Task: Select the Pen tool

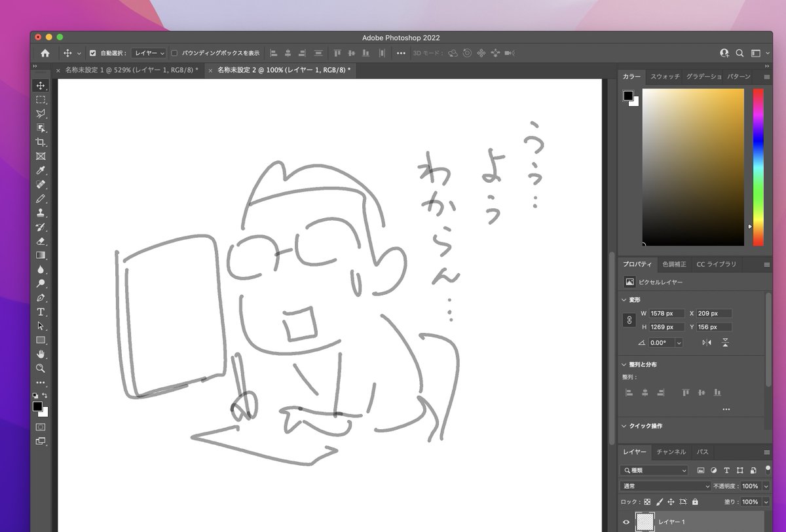Action: [x=41, y=297]
